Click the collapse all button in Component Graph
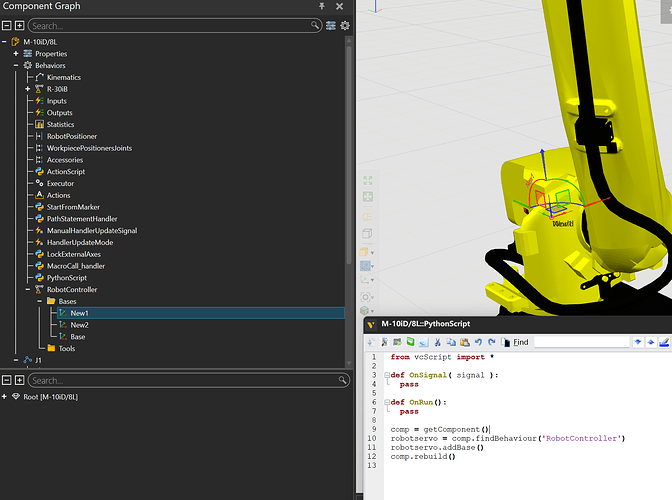The image size is (672, 500). click(x=7, y=25)
